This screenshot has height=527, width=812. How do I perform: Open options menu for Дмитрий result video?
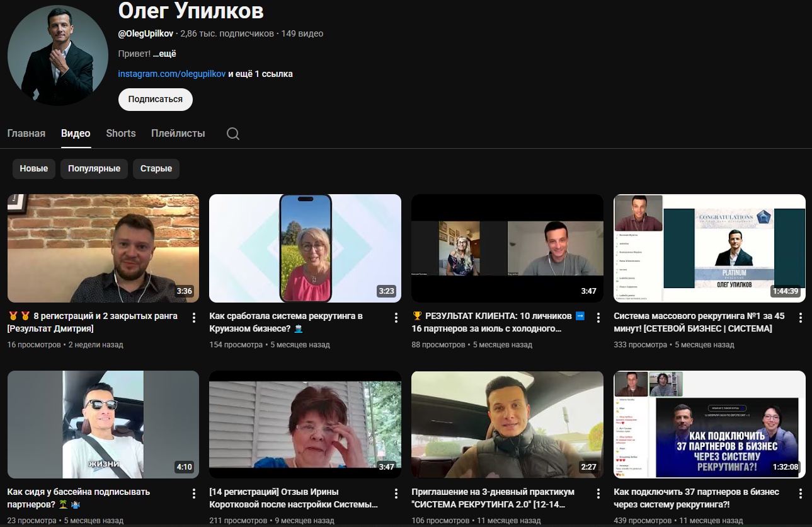(194, 317)
